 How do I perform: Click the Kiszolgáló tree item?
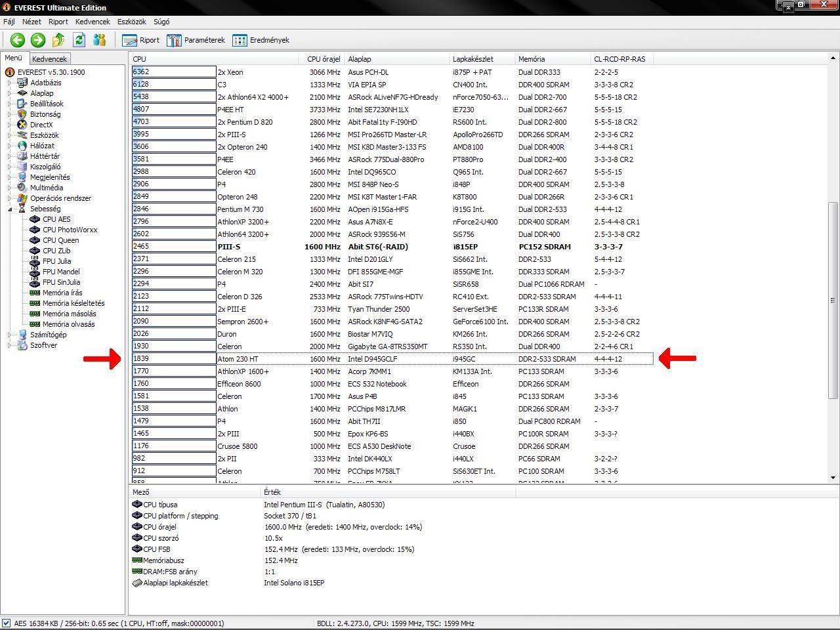45,167
